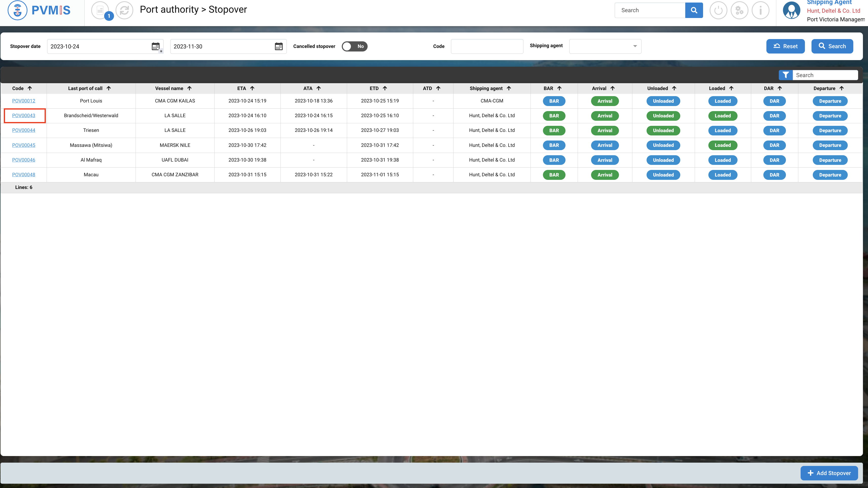Viewport: 868px width, 488px height.
Task: Toggle the Cancelled stopover switch
Action: click(354, 46)
